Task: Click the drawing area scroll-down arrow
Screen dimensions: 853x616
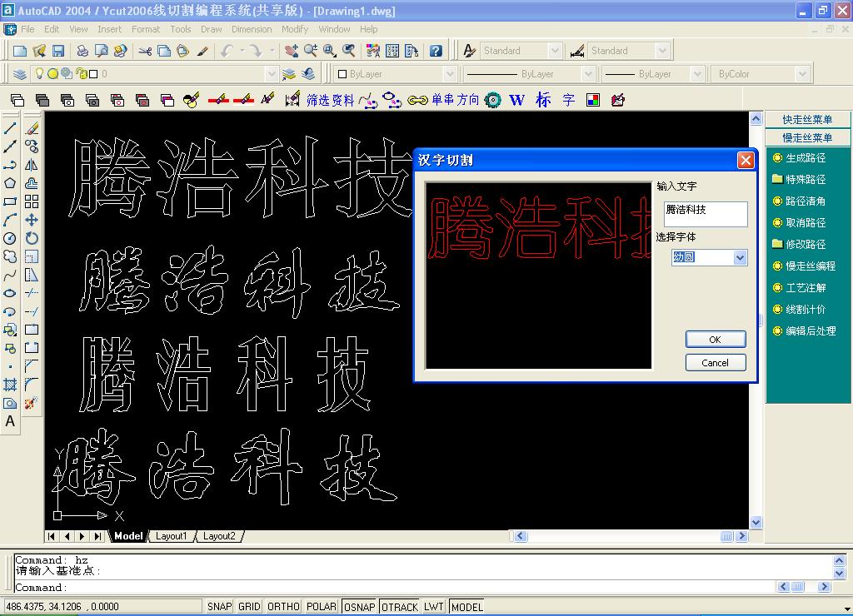Action: [x=756, y=523]
